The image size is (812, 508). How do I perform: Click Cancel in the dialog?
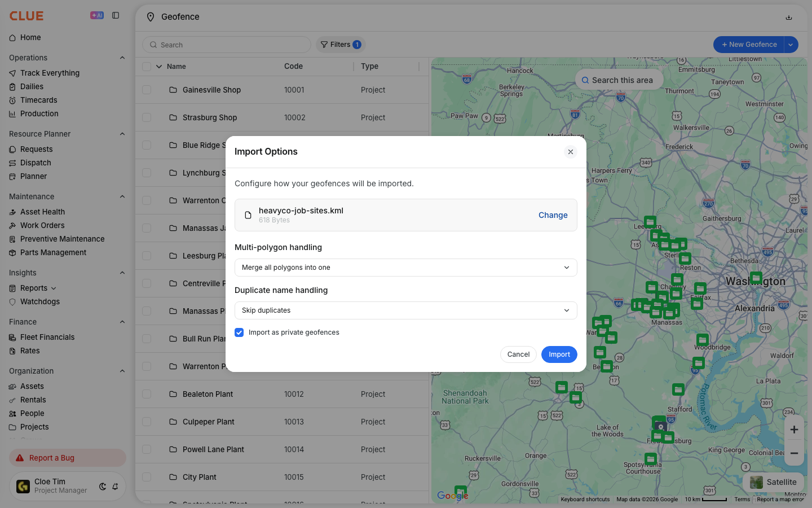click(518, 354)
